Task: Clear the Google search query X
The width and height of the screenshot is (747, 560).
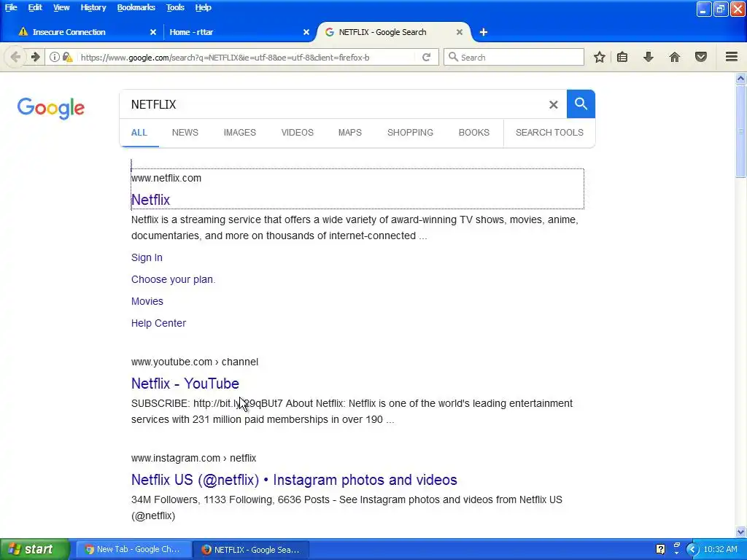Action: click(553, 104)
